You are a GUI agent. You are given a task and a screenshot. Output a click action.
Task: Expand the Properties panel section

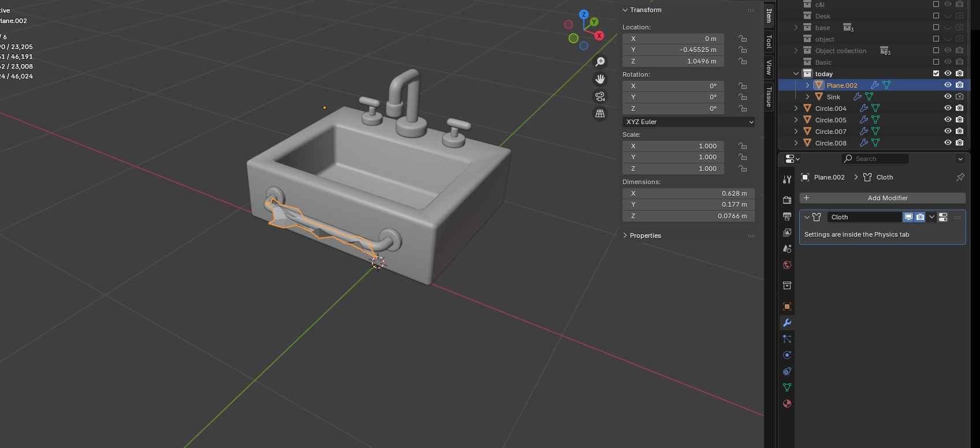pos(645,236)
